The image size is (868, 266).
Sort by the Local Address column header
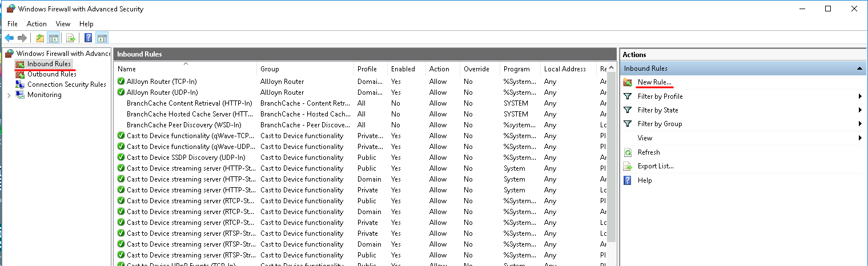568,69
